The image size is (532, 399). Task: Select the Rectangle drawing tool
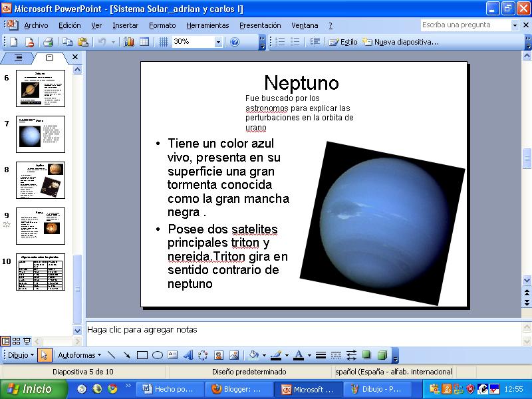[142, 355]
